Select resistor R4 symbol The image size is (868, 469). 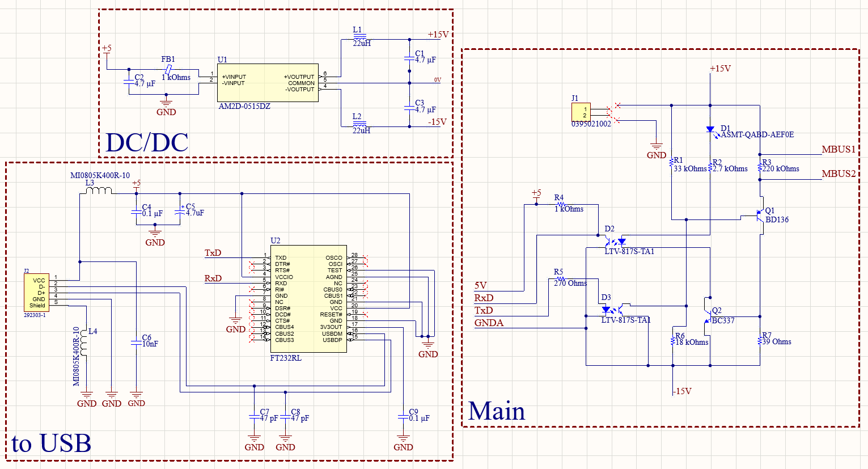click(561, 204)
